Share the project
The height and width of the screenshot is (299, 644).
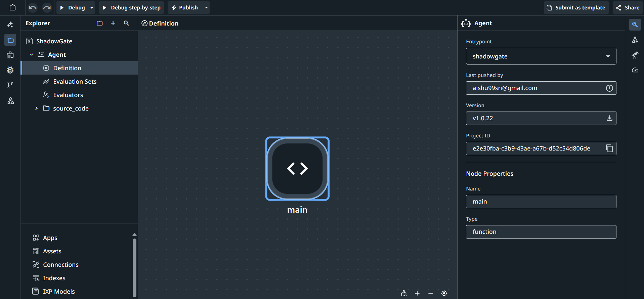tap(628, 7)
